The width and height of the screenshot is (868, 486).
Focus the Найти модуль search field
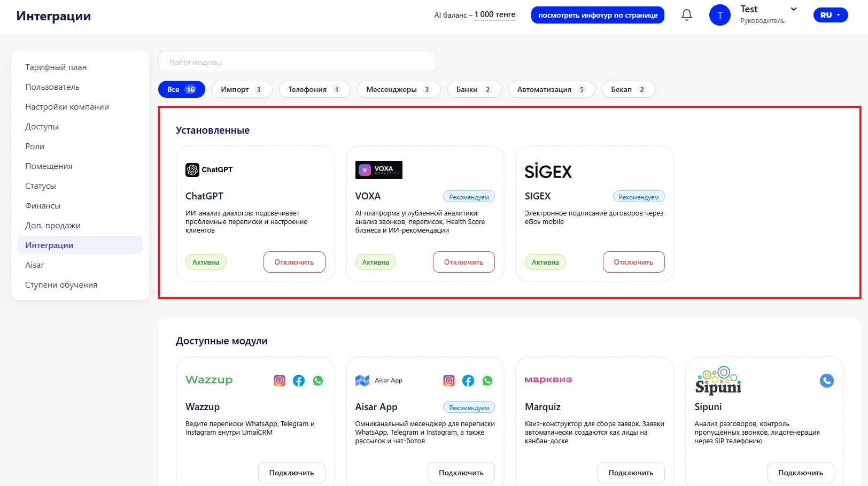tap(297, 62)
